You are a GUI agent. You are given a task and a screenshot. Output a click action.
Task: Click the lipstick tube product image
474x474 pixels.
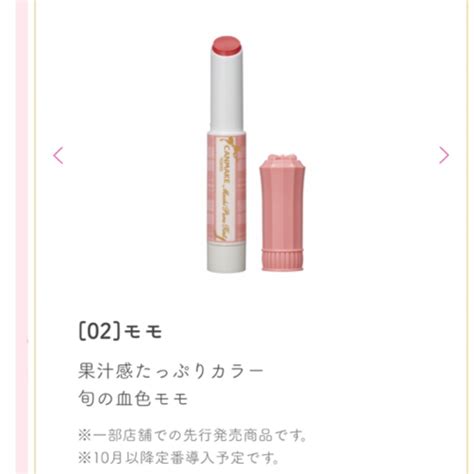click(x=227, y=154)
